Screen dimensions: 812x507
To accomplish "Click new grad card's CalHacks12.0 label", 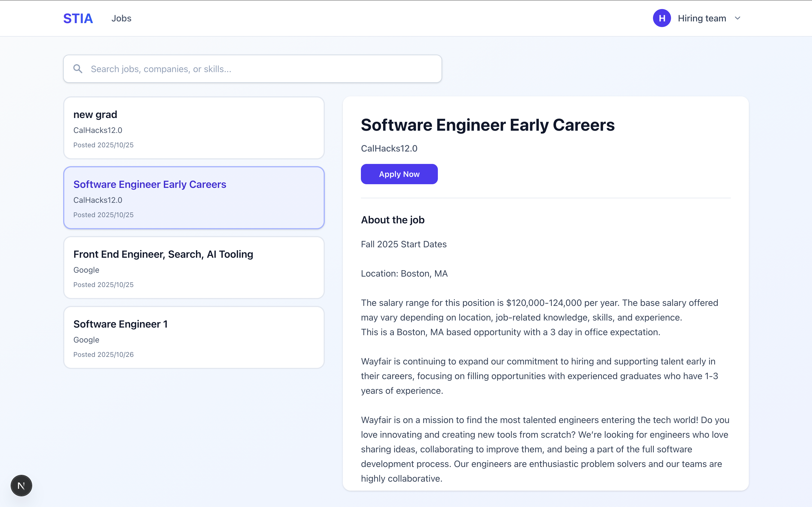I will pos(98,130).
